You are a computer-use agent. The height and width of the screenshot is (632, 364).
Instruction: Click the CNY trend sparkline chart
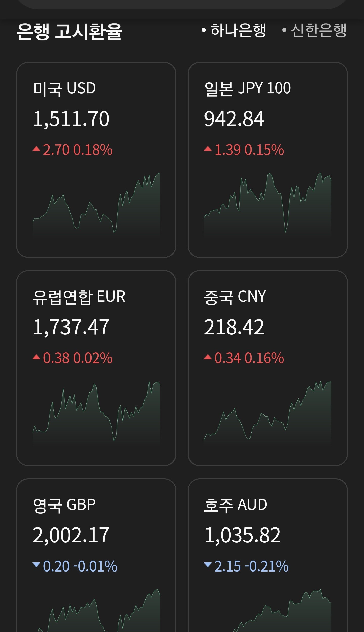(267, 413)
